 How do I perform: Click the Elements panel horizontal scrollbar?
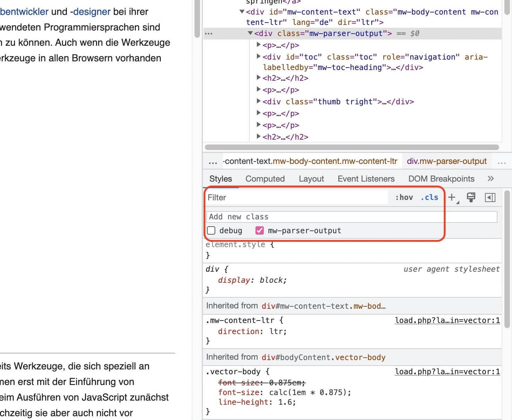(352, 147)
